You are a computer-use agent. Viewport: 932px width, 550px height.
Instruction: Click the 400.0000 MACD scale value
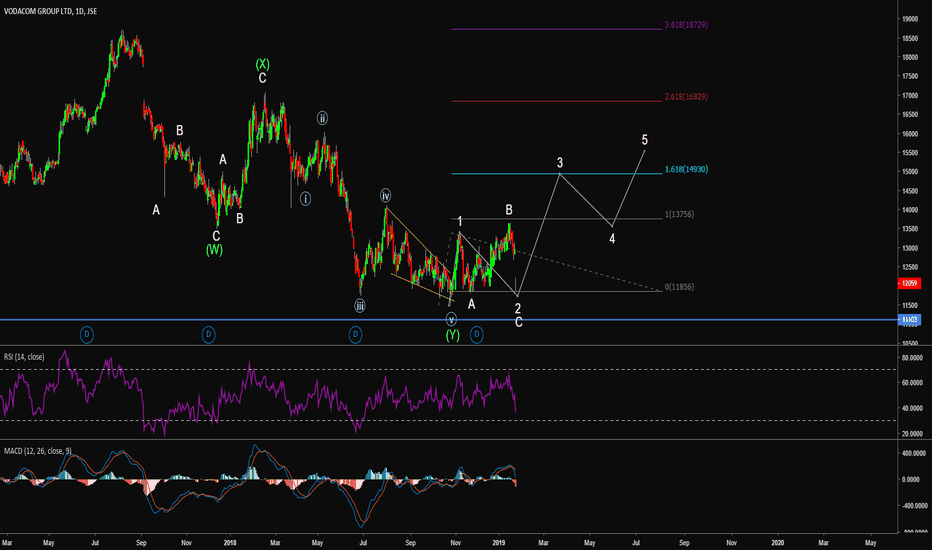(914, 453)
